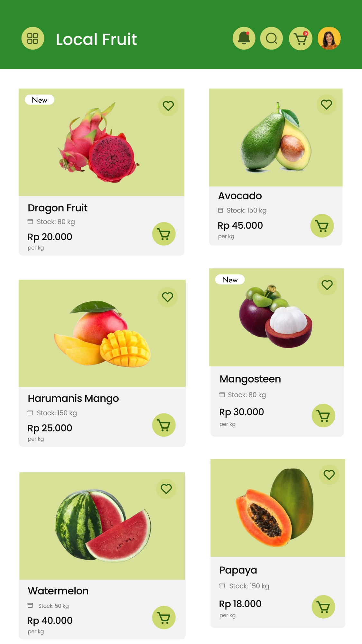Add Mangosteen to cart
The image size is (362, 644).
(323, 415)
